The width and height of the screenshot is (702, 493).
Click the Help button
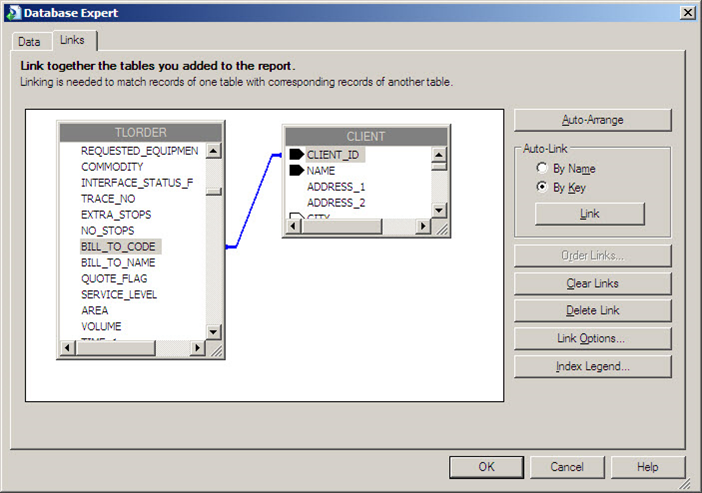click(647, 467)
